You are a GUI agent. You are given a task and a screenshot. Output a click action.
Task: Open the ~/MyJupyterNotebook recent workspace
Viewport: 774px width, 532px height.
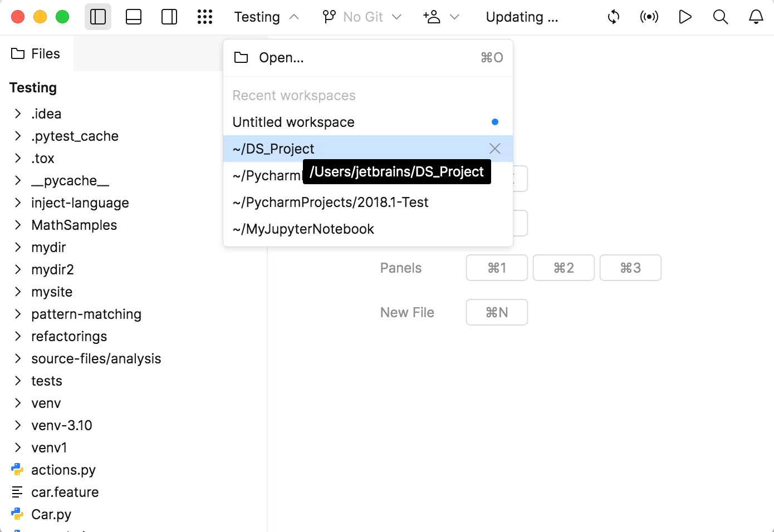[x=303, y=229]
